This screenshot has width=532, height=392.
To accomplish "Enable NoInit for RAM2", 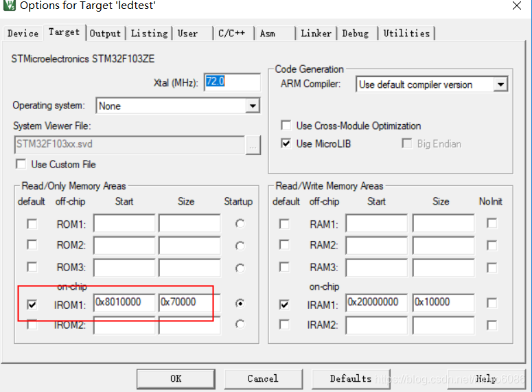I will click(x=491, y=245).
